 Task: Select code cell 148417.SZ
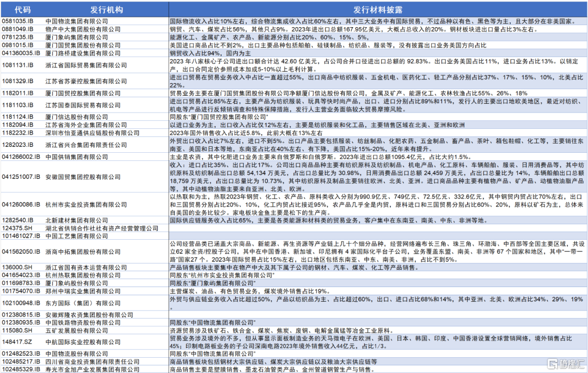(x=17, y=342)
